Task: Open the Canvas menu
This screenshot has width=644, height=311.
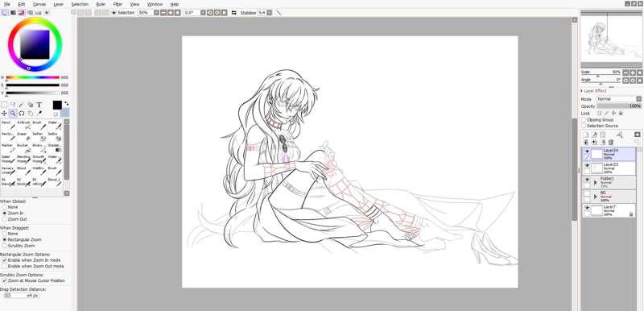Action: click(x=39, y=4)
